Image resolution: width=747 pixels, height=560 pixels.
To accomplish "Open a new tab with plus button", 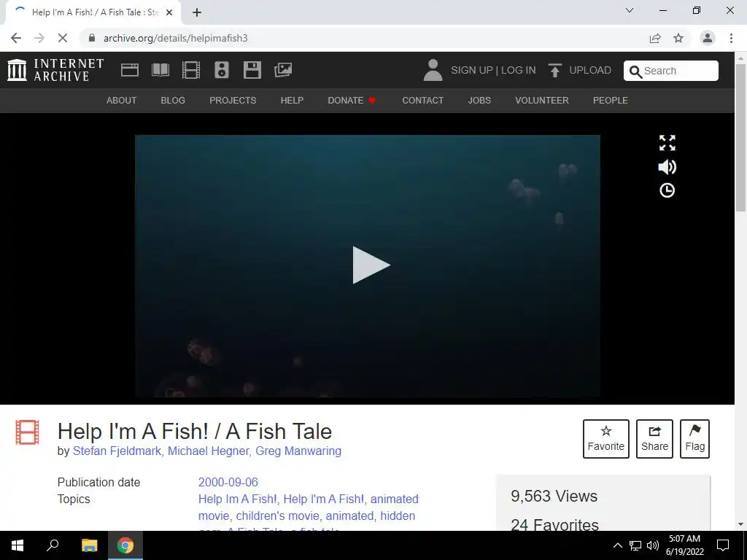I will click(197, 12).
